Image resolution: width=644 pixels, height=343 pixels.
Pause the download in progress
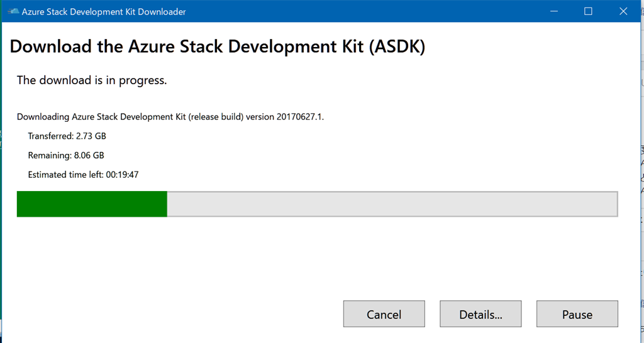point(577,314)
